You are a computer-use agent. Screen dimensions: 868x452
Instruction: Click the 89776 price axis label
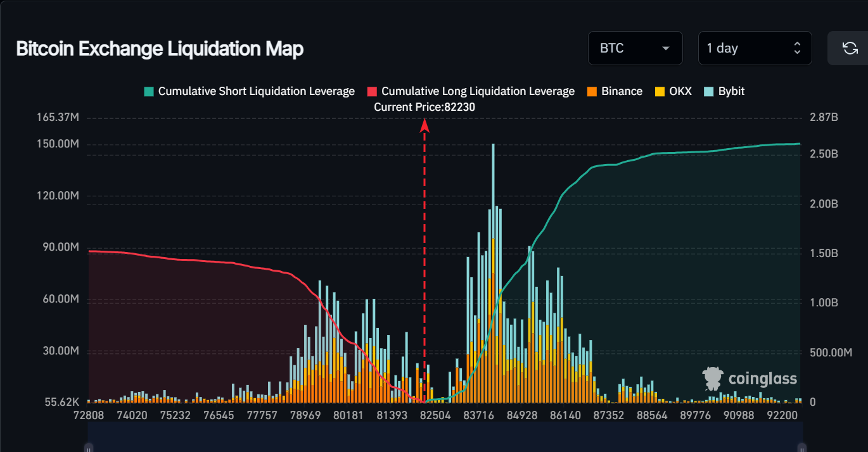695,415
